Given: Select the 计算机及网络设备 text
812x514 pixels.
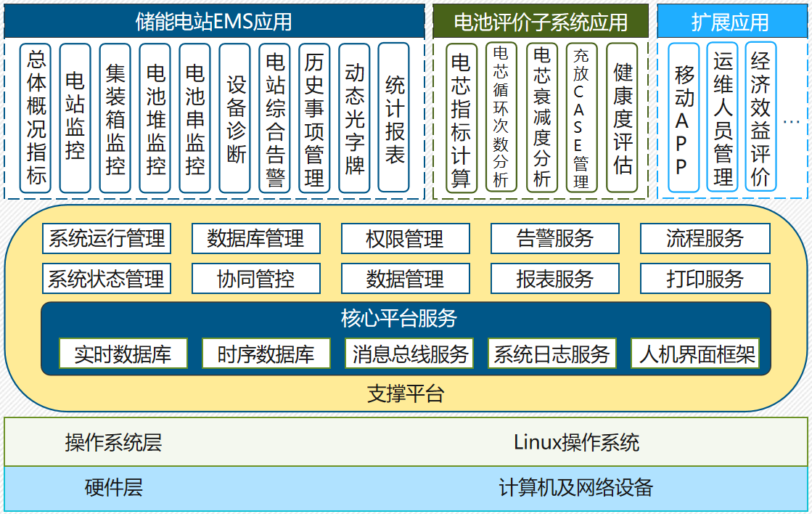Looking at the screenshot, I should point(576,488).
